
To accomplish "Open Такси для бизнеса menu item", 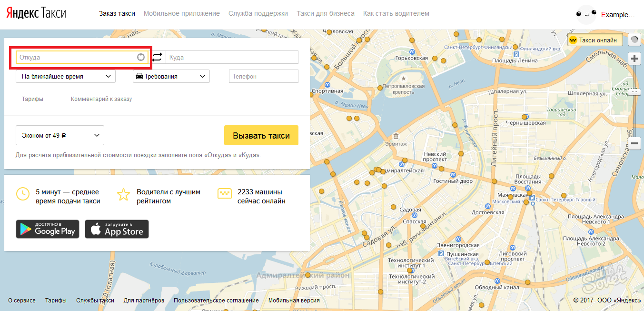I will [326, 13].
